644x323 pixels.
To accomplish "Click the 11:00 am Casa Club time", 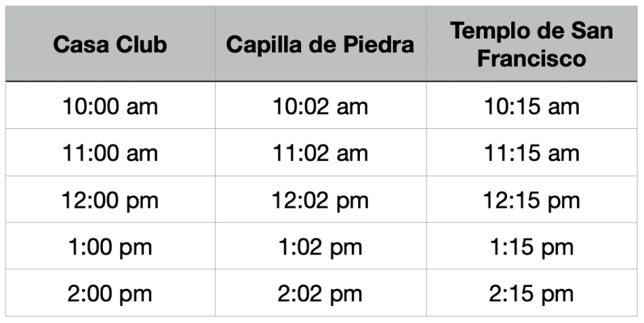I will point(110,153).
